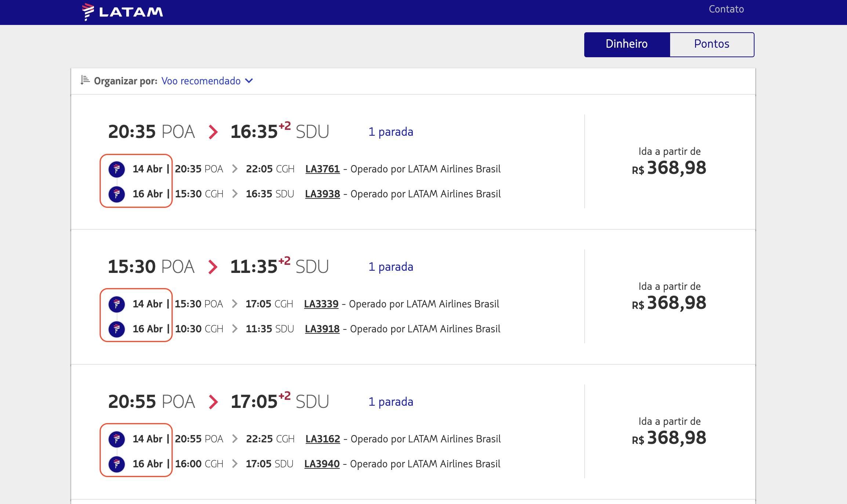Click 16:00 CGH departure in LA3940 row
This screenshot has height=504, width=847.
coord(199,464)
